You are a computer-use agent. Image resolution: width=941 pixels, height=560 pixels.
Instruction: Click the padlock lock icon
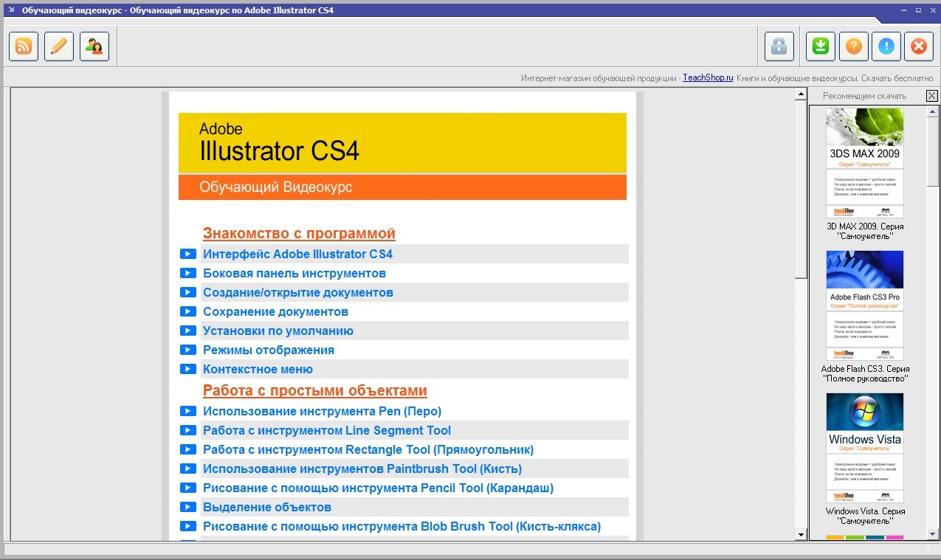pos(779,46)
